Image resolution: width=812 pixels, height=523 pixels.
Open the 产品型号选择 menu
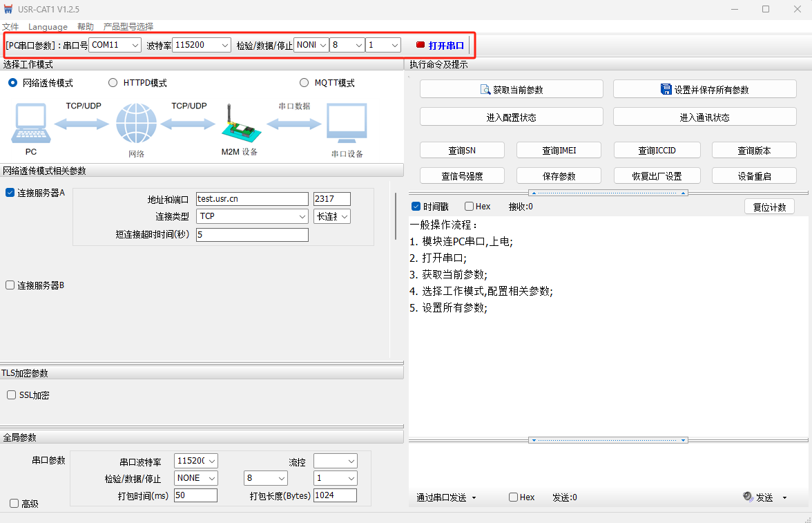[x=128, y=26]
